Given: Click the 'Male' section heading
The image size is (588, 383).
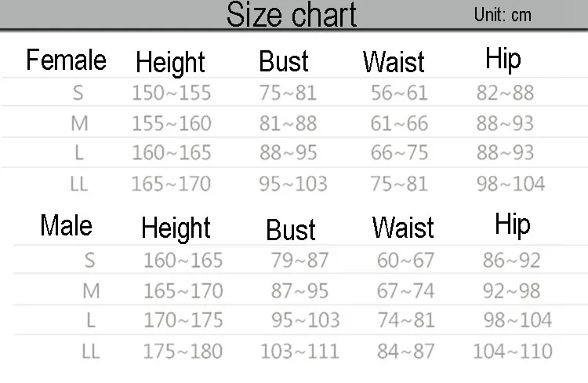Looking at the screenshot, I should tap(67, 225).
